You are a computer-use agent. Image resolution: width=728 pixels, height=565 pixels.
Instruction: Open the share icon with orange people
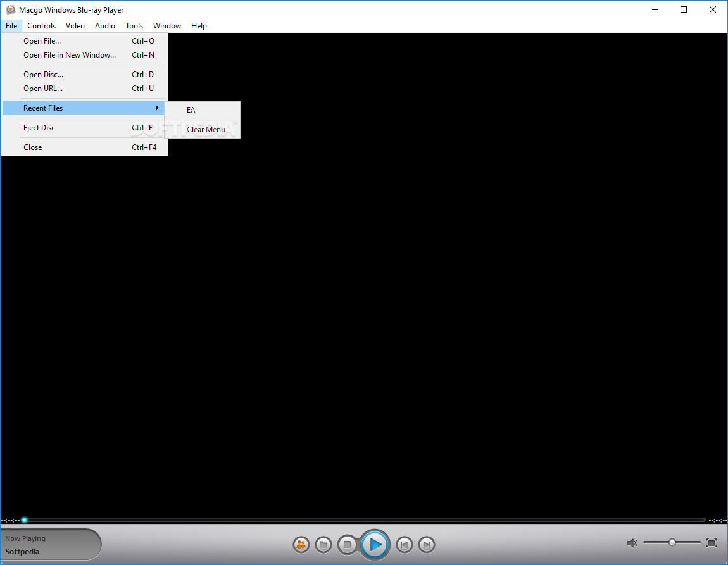pyautogui.click(x=301, y=545)
